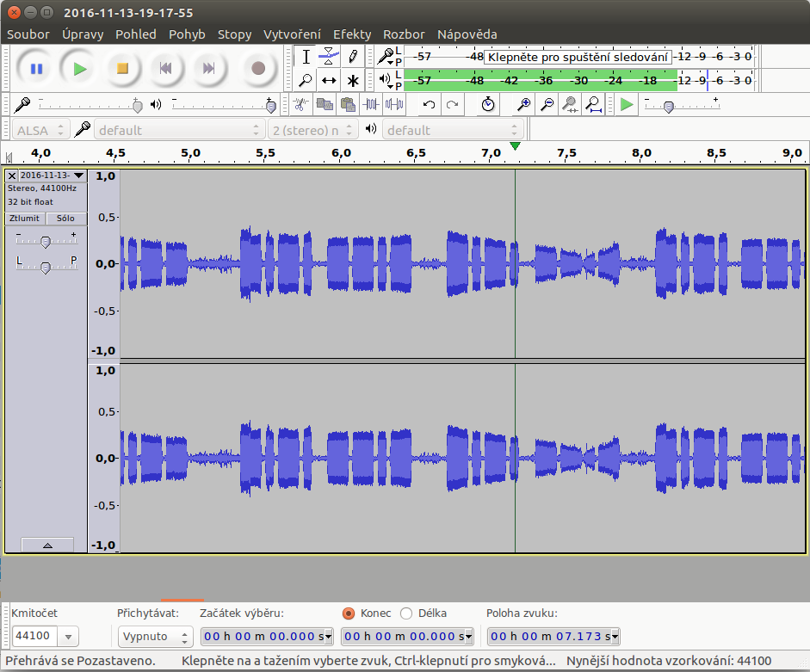The height and width of the screenshot is (672, 810).
Task: Click the Začátek výběru time field
Action: point(267,637)
